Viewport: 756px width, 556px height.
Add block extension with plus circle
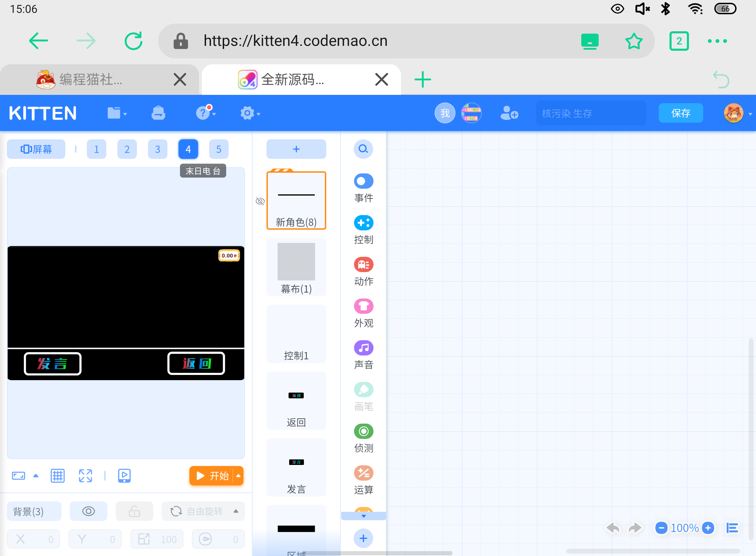pyautogui.click(x=363, y=538)
